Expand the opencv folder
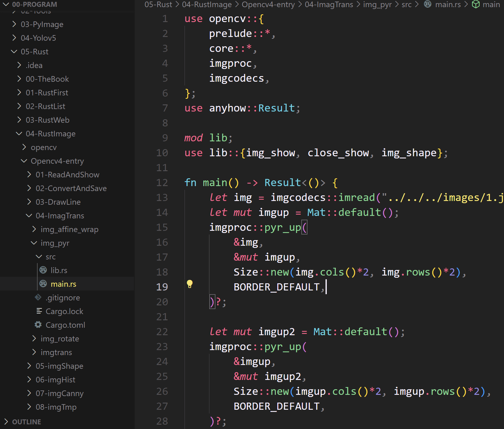This screenshot has width=504, height=429. tap(24, 147)
